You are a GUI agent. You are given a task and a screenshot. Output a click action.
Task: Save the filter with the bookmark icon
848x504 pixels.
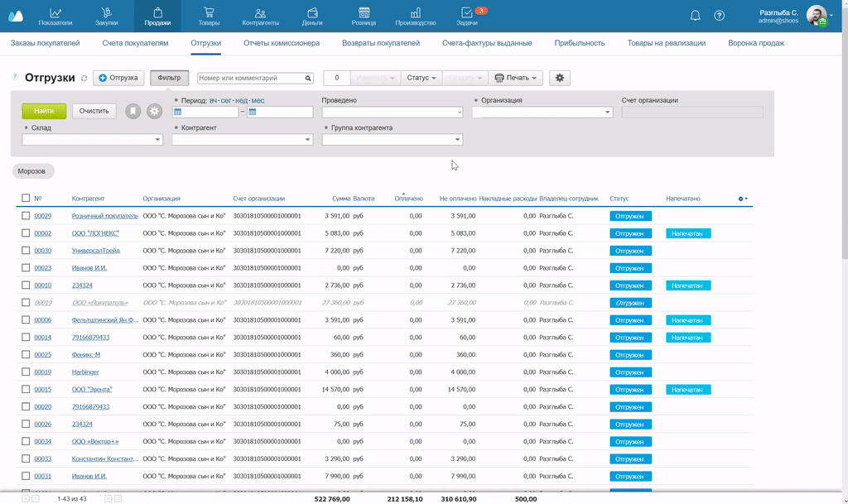click(132, 111)
